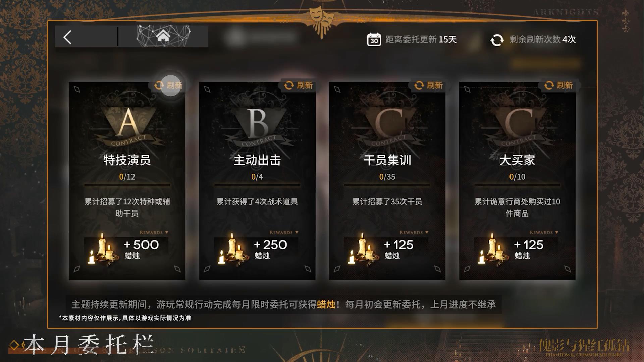Viewport: 644px width, 362px height.
Task: Go back with the left arrow icon
Action: [67, 37]
